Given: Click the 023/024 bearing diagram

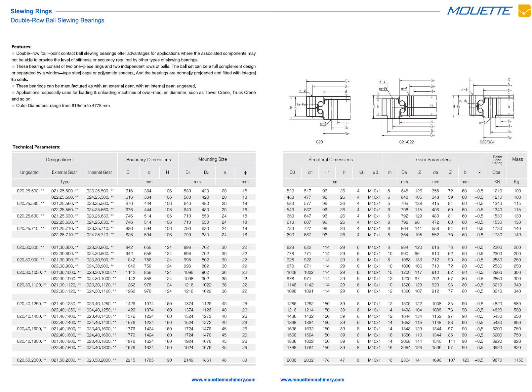Looking at the screenshot, I should [483, 109].
